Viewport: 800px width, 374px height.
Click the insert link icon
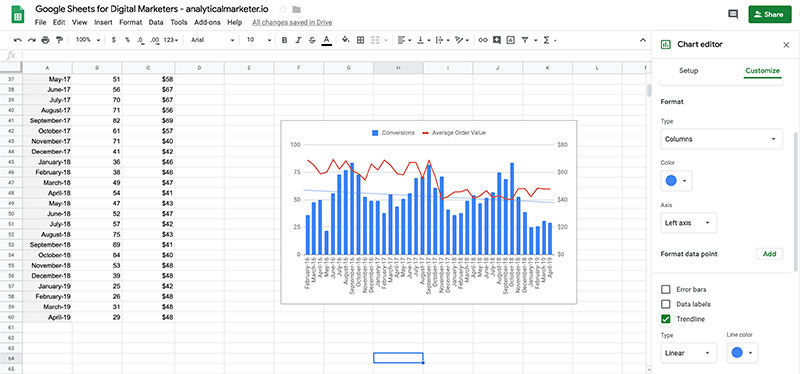[x=483, y=40]
